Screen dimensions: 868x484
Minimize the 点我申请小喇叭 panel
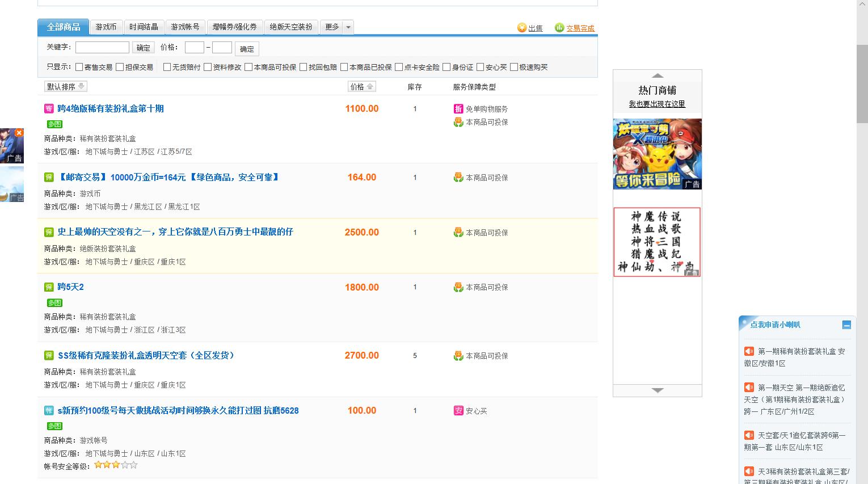pyautogui.click(x=848, y=325)
